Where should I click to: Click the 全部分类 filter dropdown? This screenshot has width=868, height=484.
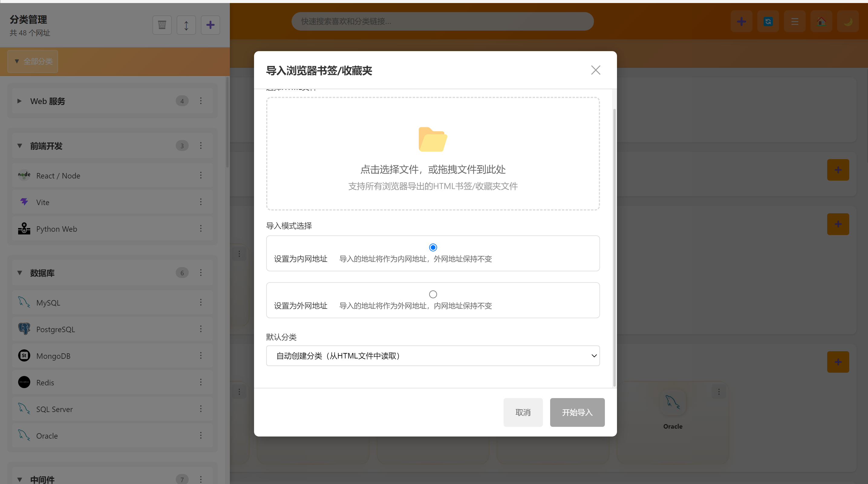coord(33,61)
